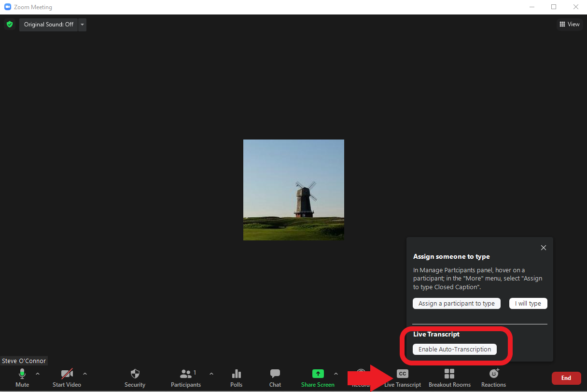The height and width of the screenshot is (392, 587).
Task: Click the green Share Screen icon
Action: pos(317,374)
